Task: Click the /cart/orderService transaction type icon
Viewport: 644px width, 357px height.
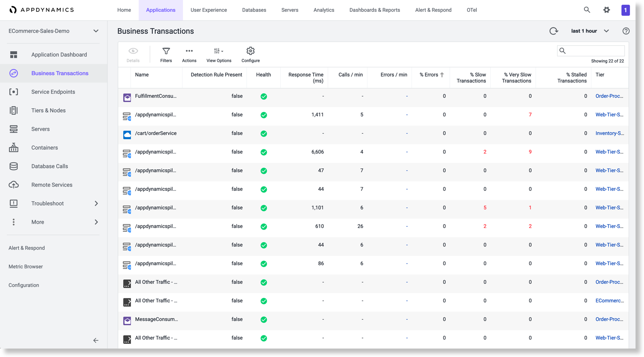Action: click(127, 135)
